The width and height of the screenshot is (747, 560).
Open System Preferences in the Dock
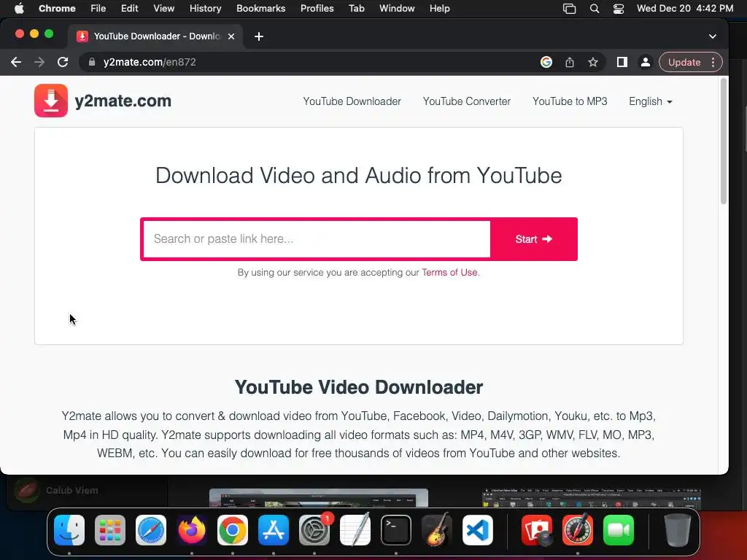point(314,530)
